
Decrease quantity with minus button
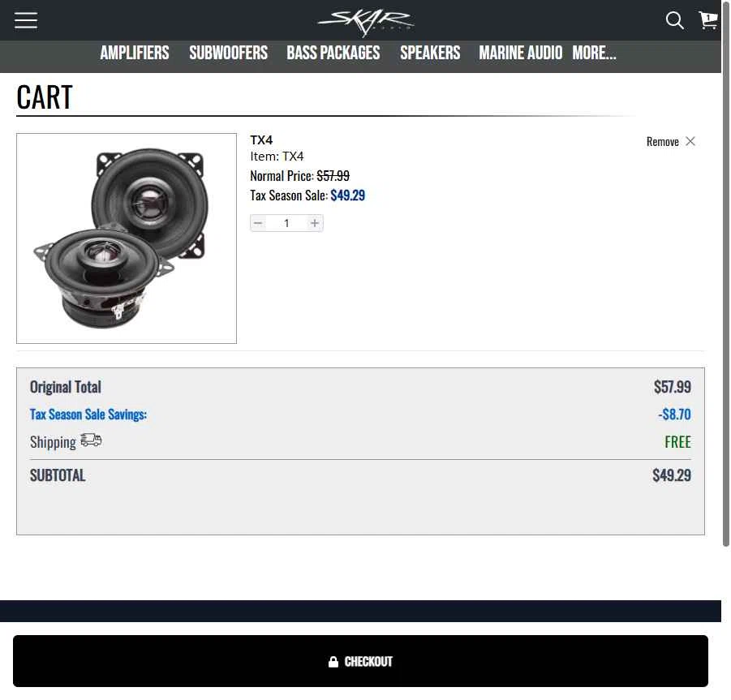click(258, 223)
